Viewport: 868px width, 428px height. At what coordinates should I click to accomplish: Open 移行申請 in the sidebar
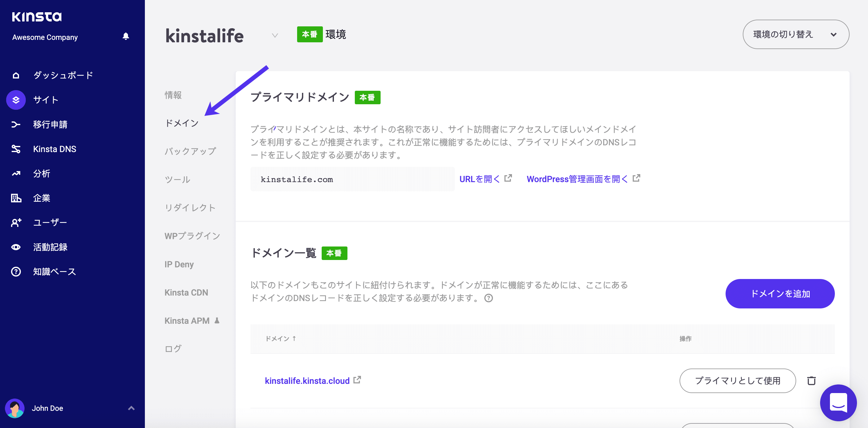pyautogui.click(x=50, y=124)
